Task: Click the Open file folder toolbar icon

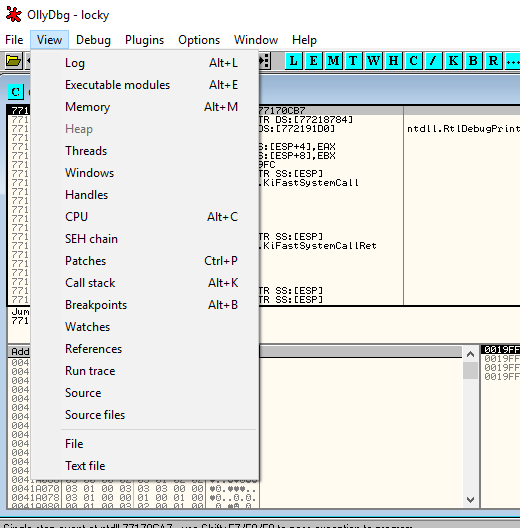Action: click(x=13, y=61)
